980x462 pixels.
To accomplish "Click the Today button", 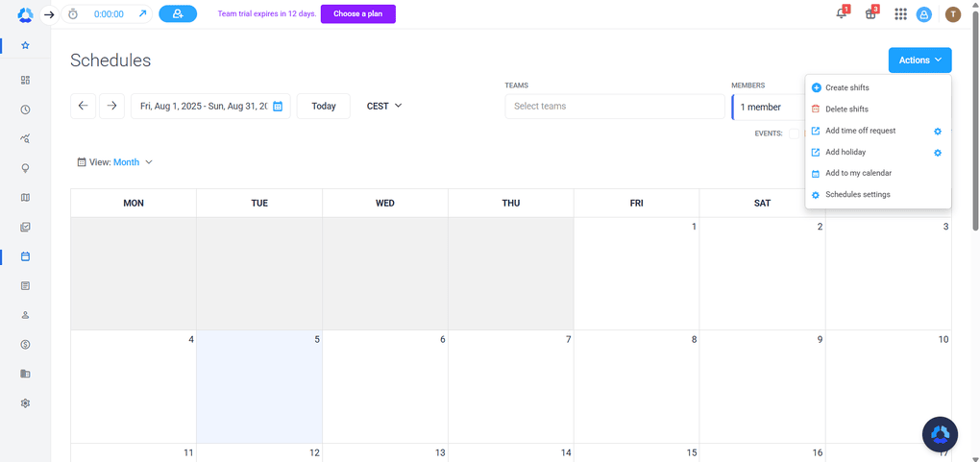I will tap(324, 107).
